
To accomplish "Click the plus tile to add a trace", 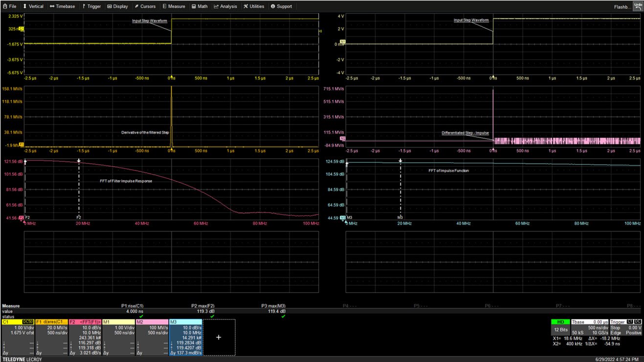I will [x=218, y=337].
